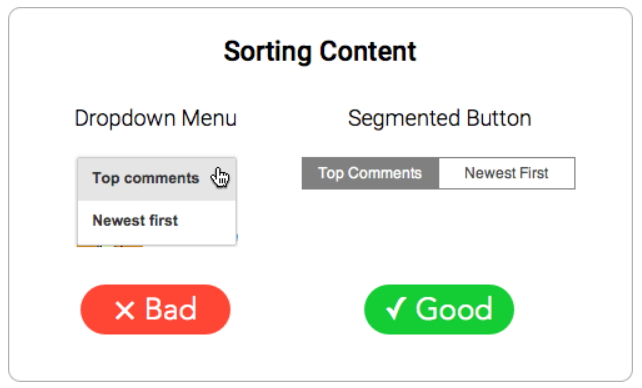Screen dimensions: 642x388
Task: Click the Sorting Content title
Action: click(x=320, y=52)
